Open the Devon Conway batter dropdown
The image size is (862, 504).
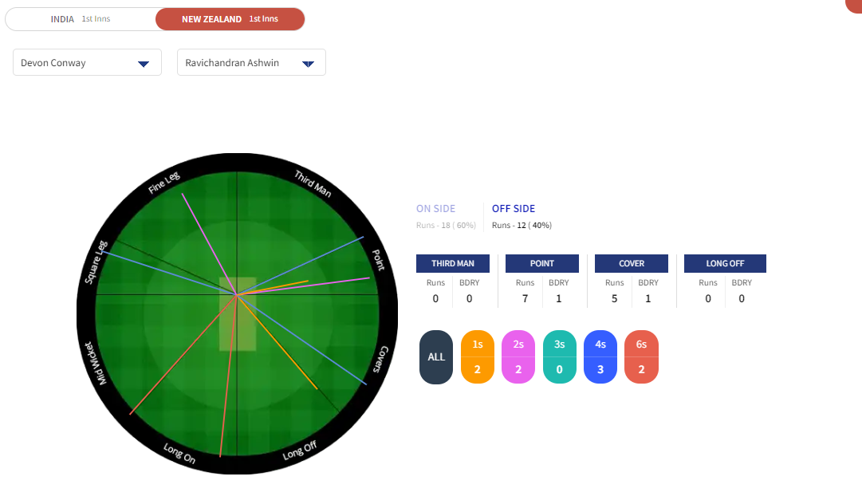coord(87,63)
